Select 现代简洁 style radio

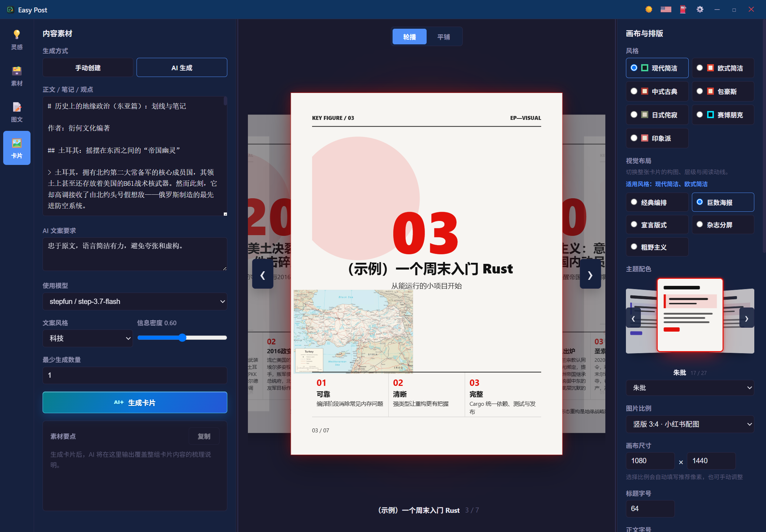[657, 68]
